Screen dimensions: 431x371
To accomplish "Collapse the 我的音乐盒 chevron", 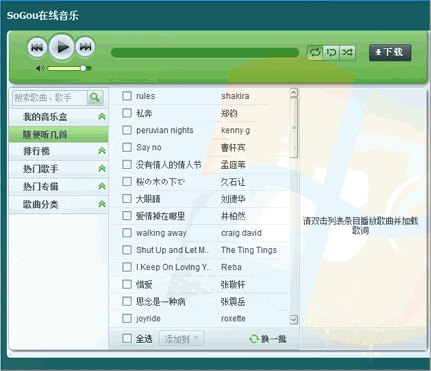I will tap(102, 116).
